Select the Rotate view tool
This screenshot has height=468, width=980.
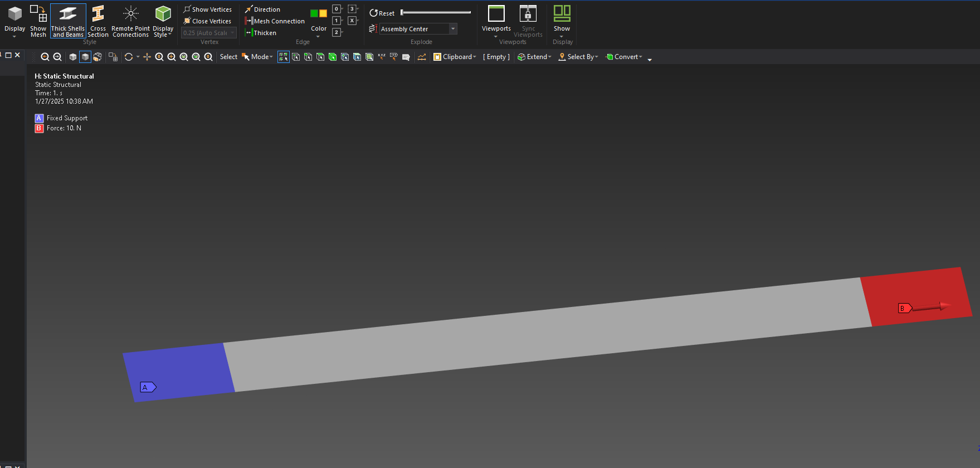[129, 57]
